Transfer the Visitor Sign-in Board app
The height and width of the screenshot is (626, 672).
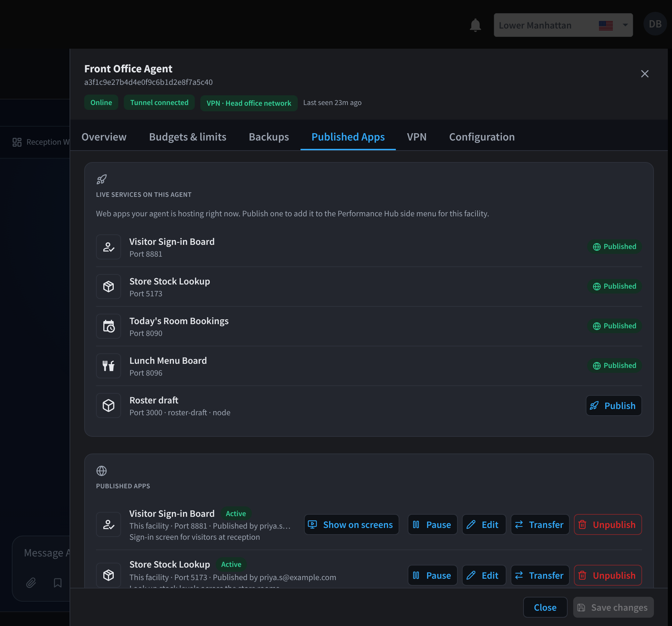[540, 524]
